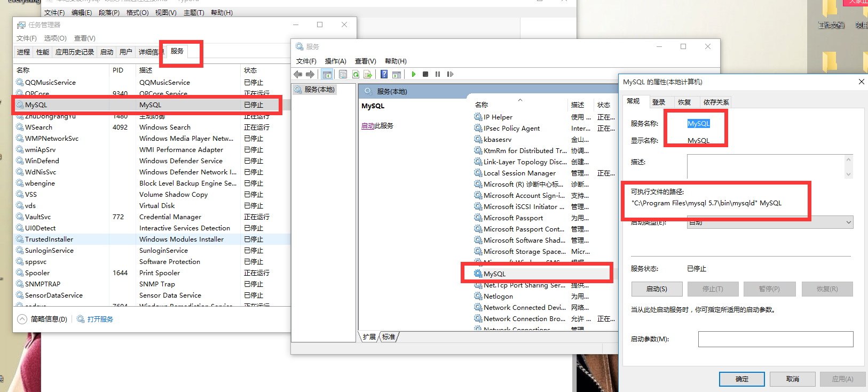This screenshot has height=392, width=868.
Task: Switch to 扩展 view tab in Services
Action: pyautogui.click(x=369, y=337)
